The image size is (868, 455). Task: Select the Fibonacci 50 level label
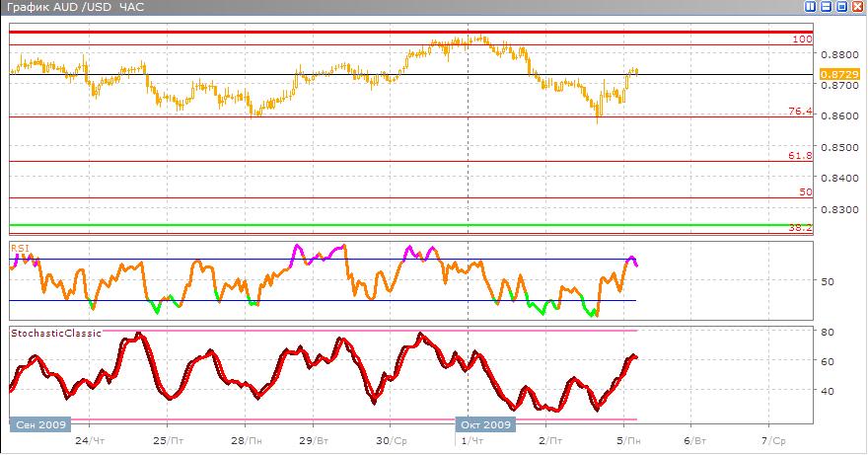pos(805,192)
